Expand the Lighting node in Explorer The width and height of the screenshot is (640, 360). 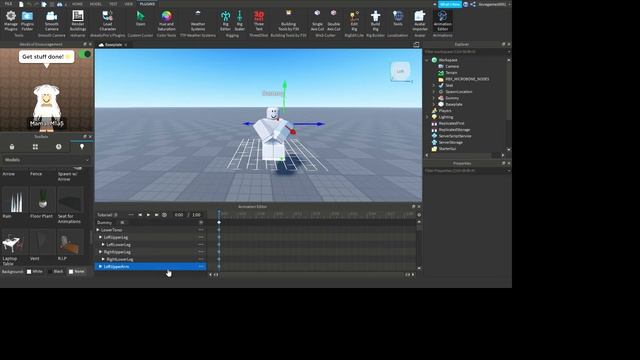427,117
